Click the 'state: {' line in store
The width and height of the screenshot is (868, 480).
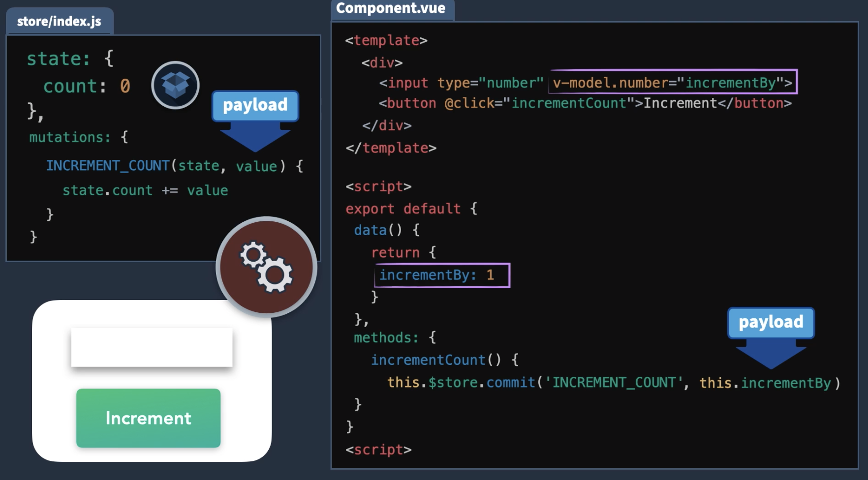click(x=70, y=59)
